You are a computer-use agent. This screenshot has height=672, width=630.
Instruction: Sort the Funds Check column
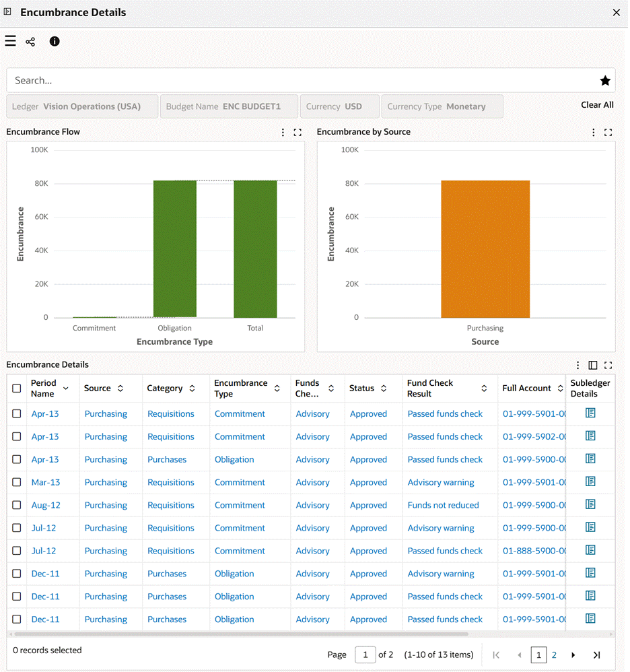point(331,389)
